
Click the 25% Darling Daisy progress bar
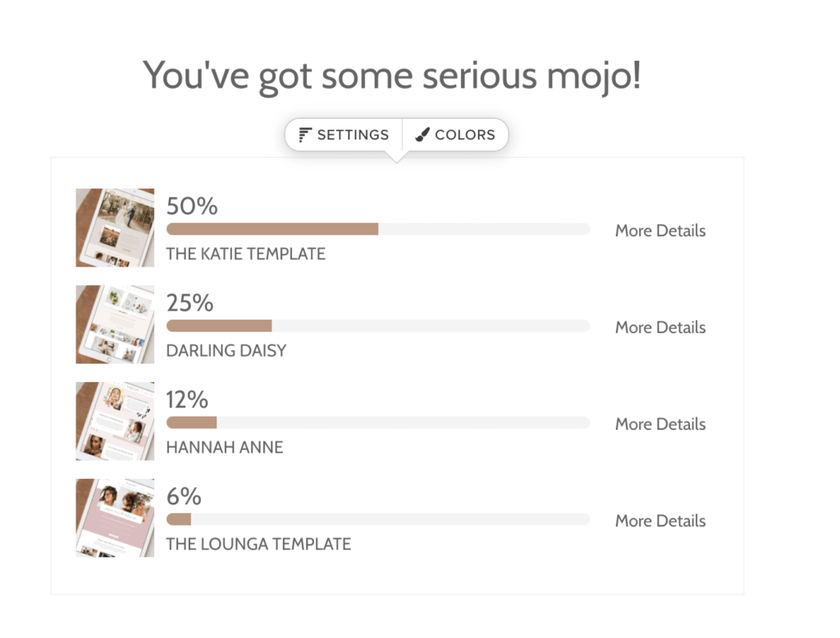pos(378,326)
